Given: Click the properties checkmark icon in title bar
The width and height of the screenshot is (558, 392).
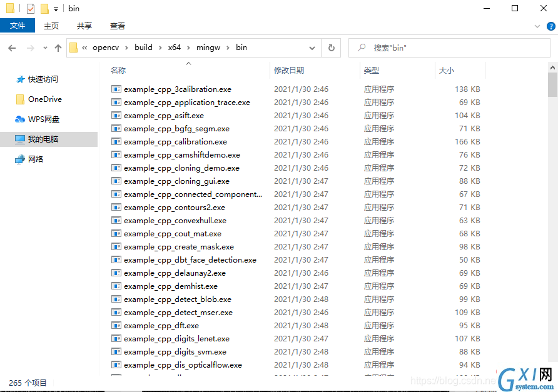Looking at the screenshot, I should [31, 9].
